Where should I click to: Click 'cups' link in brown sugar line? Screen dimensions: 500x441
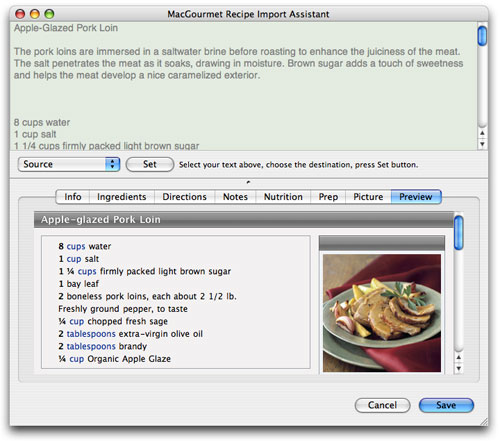pos(87,271)
